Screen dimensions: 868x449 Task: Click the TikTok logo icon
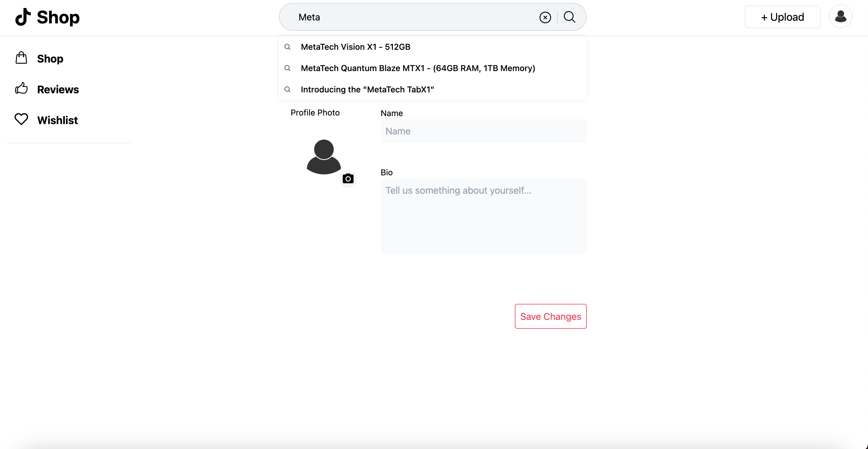point(23,17)
